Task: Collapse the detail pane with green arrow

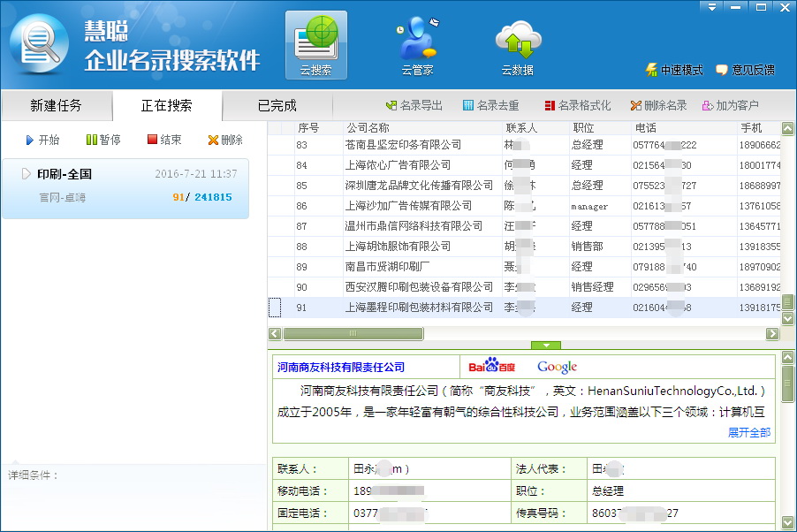Action: coord(546,345)
